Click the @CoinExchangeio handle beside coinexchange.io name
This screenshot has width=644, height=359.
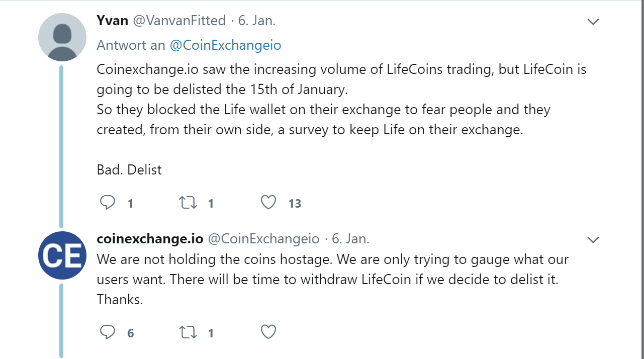pyautogui.click(x=264, y=239)
